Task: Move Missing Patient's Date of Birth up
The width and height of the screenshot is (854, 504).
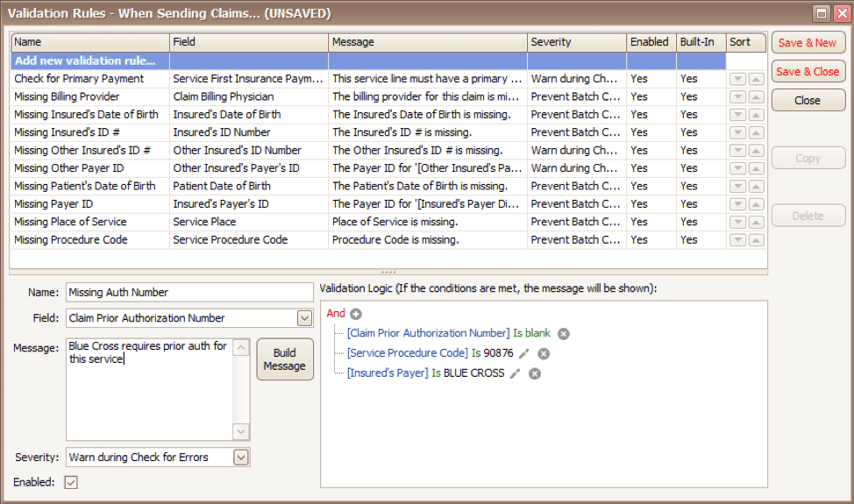Action: [x=756, y=186]
